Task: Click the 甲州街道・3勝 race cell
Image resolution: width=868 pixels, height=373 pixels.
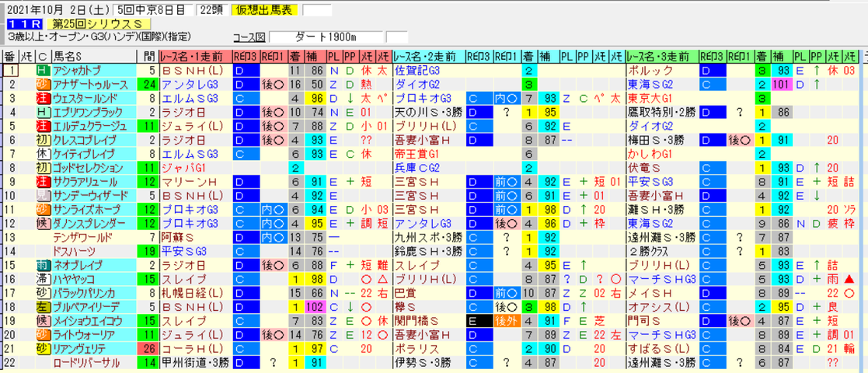Action: tap(195, 362)
